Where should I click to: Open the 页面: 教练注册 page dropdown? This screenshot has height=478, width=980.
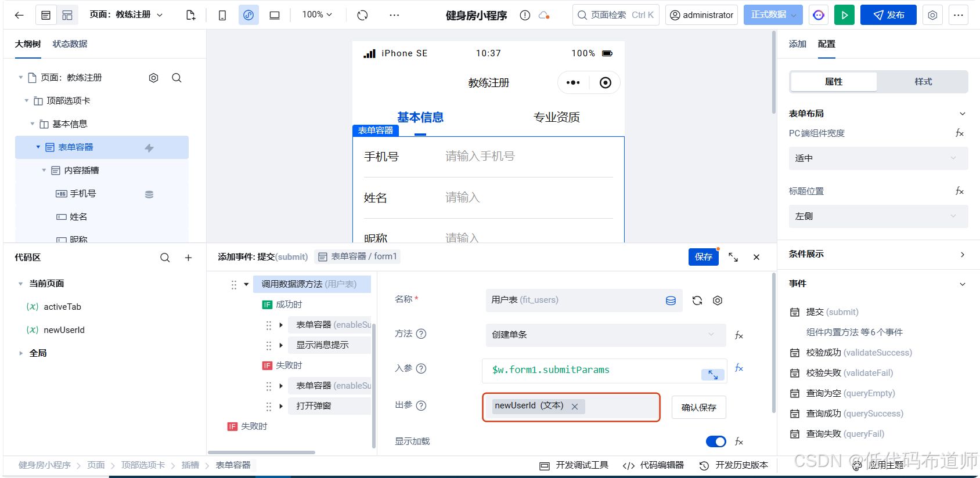[x=126, y=15]
